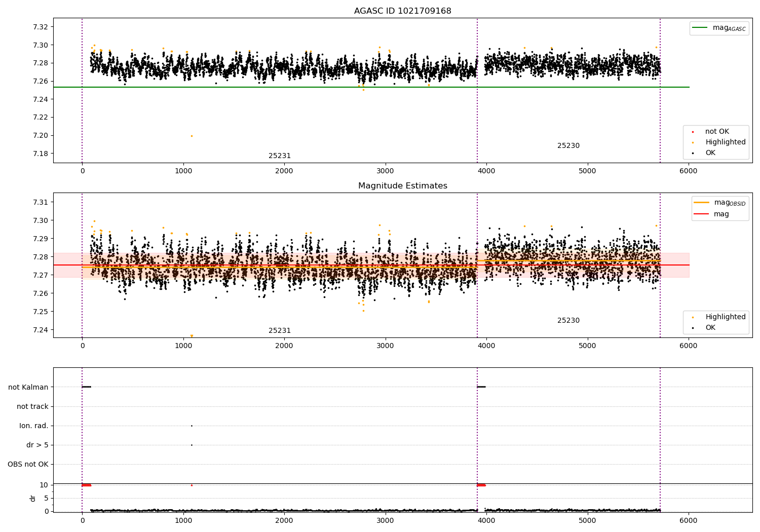760x532 pixels.
Task: Click the 7.32 tick label on top plot
Action: pos(40,27)
